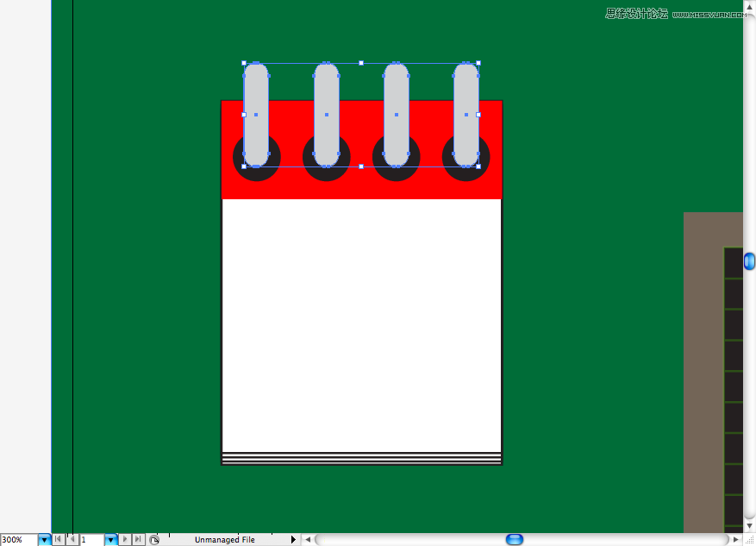The height and width of the screenshot is (546, 756).
Task: Click the horizontal scrollbar right arrow
Action: [x=736, y=540]
